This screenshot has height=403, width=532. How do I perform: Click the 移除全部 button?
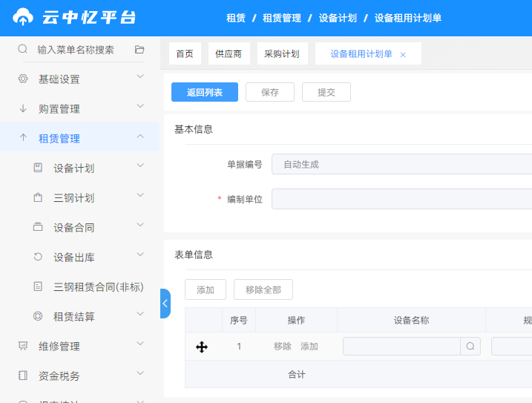point(263,289)
